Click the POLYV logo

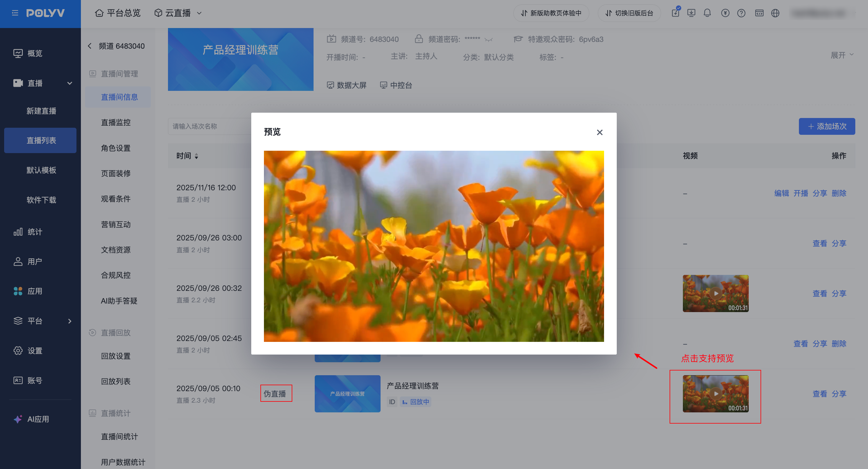45,13
